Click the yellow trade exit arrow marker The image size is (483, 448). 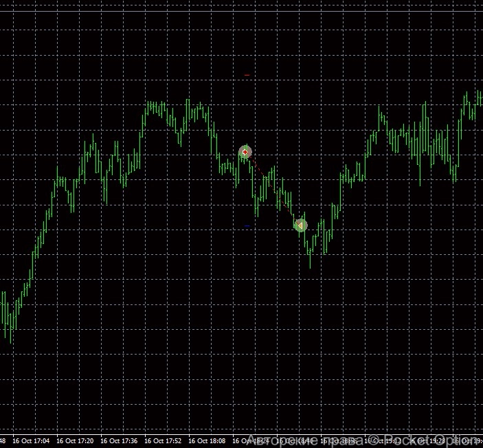click(x=300, y=225)
